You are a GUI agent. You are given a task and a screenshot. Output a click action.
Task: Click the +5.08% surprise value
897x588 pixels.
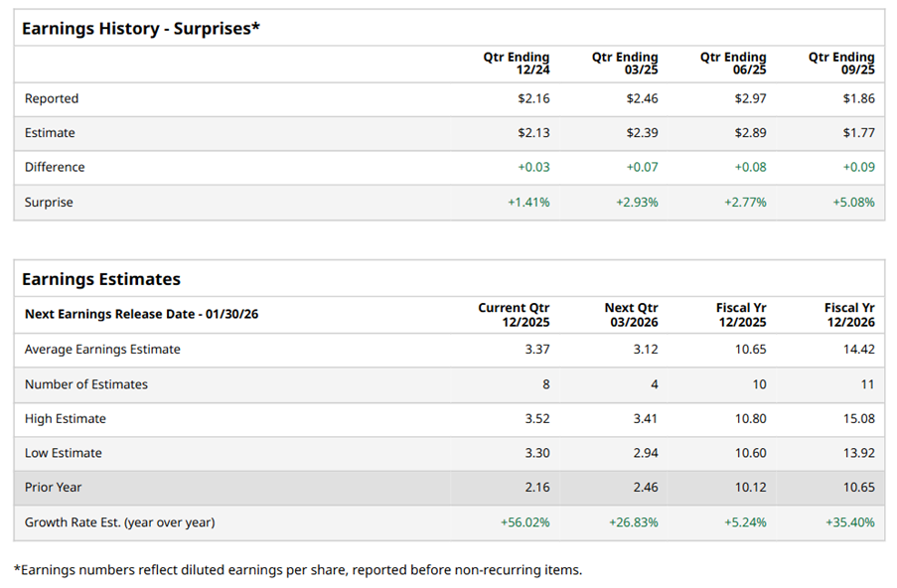pyautogui.click(x=853, y=202)
